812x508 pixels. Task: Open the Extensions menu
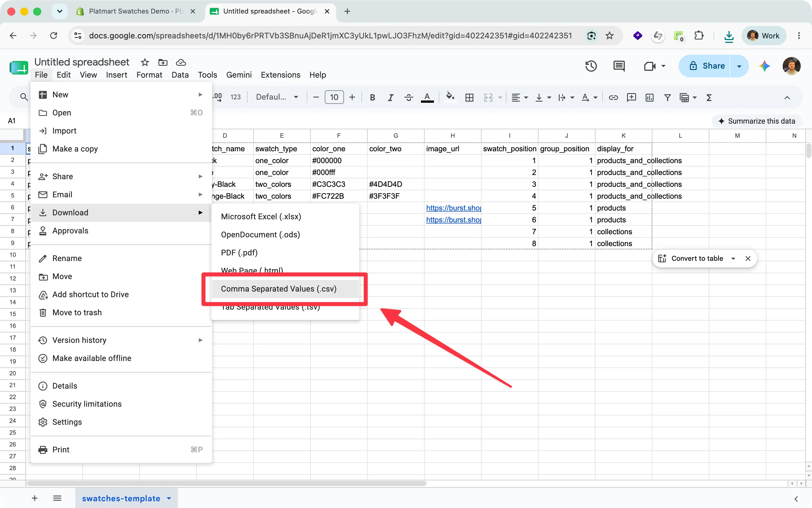pyautogui.click(x=281, y=75)
